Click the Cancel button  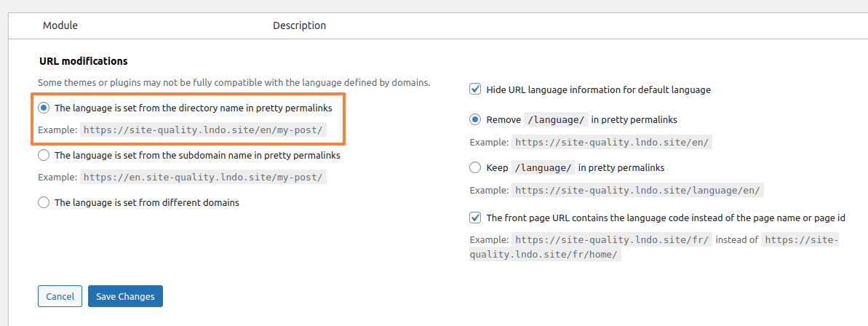point(60,296)
